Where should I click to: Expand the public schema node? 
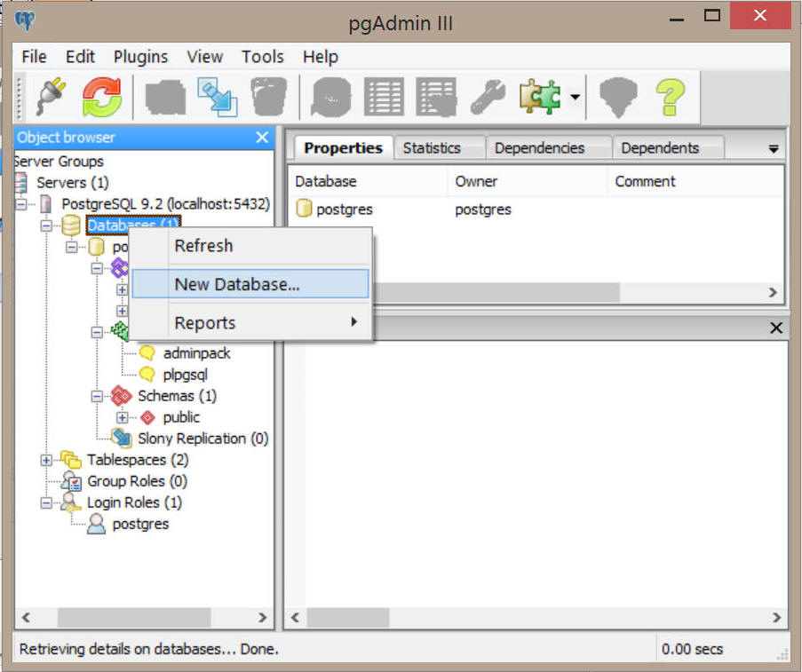123,417
